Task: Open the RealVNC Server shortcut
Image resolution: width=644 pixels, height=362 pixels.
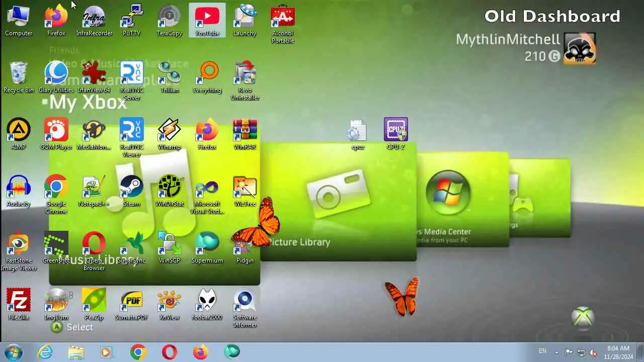Action: [132, 81]
